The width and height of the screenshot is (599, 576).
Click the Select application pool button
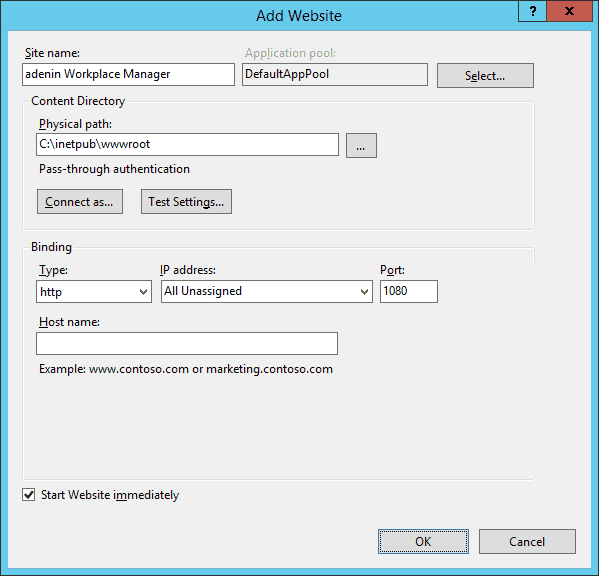click(x=485, y=76)
